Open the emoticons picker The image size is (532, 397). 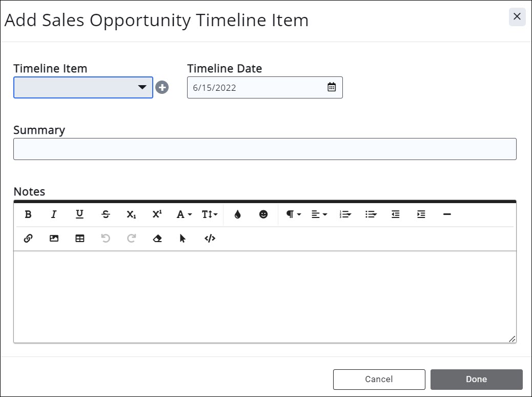[x=263, y=214]
